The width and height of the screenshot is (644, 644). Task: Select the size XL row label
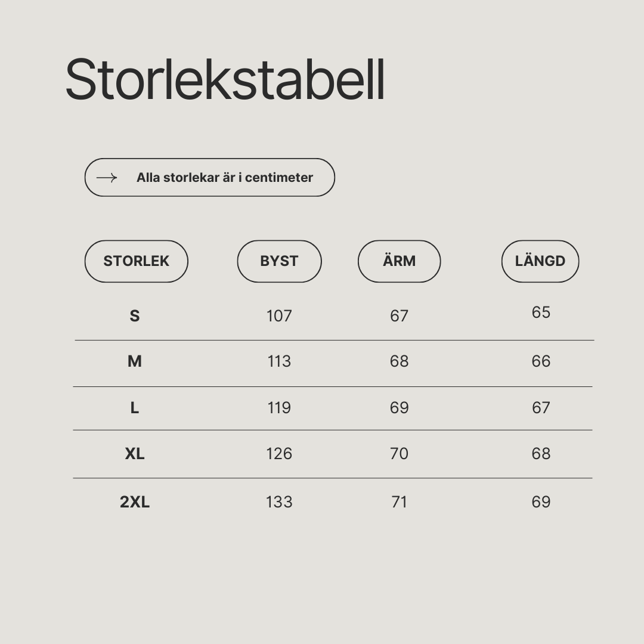click(x=135, y=454)
